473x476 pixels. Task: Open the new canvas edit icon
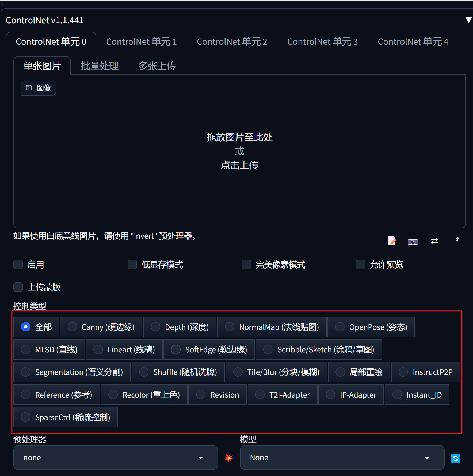392,240
